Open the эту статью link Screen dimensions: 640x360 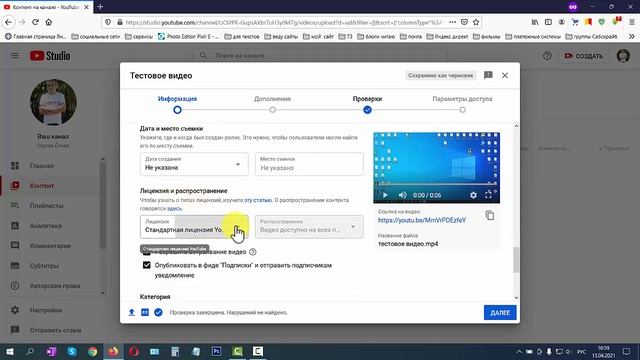(258, 200)
